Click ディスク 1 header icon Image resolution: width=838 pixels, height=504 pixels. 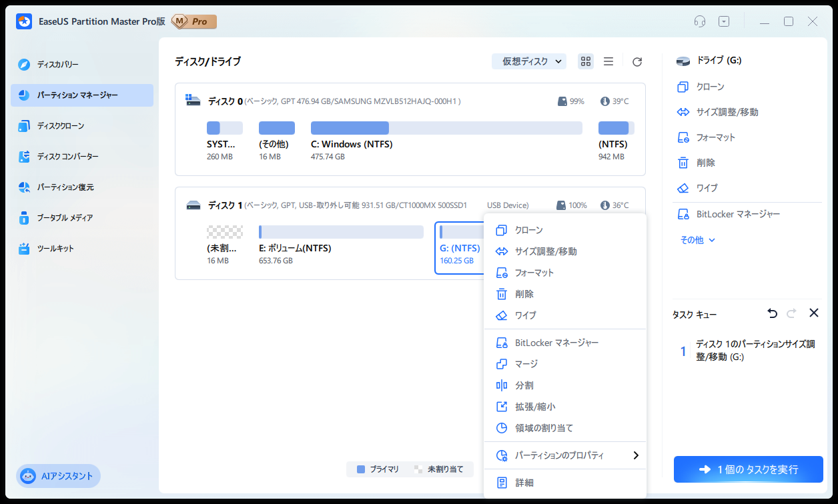pos(193,205)
